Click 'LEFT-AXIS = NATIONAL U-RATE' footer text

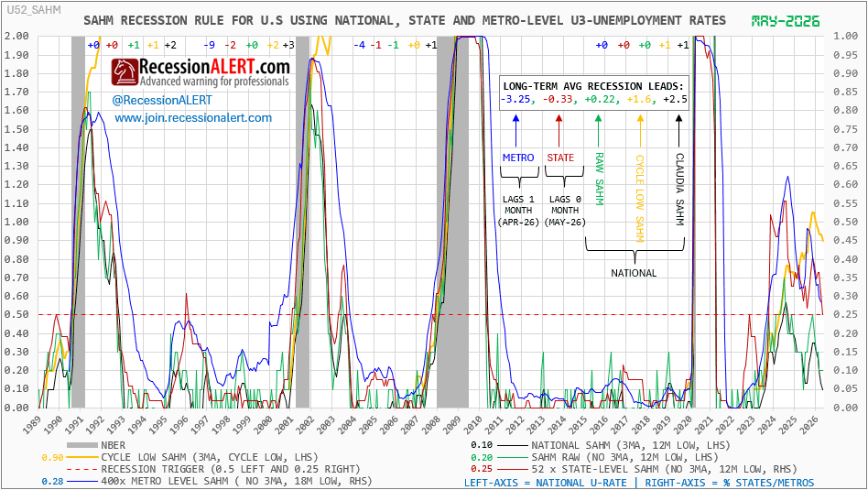[x=546, y=483]
